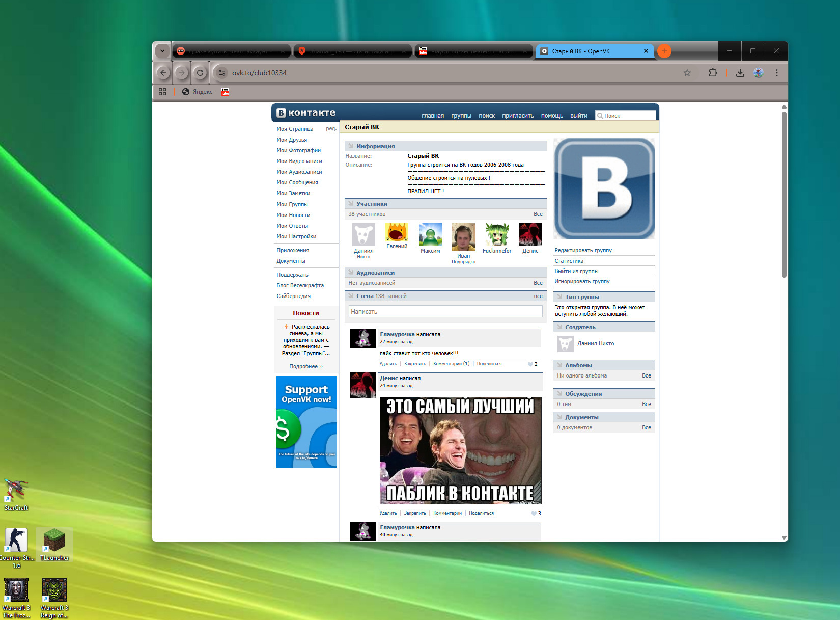This screenshot has width=840, height=620.
Task: Click the Написать wall post field
Action: coord(445,312)
